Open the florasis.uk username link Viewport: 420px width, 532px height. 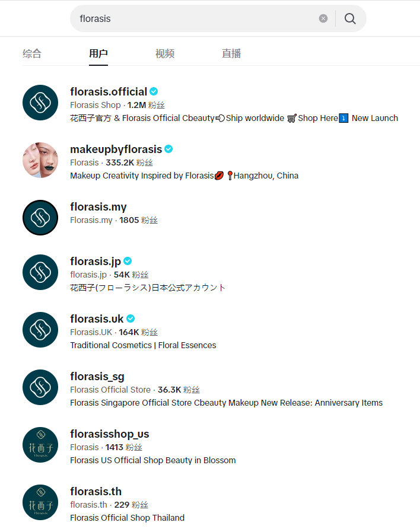pyautogui.click(x=97, y=319)
